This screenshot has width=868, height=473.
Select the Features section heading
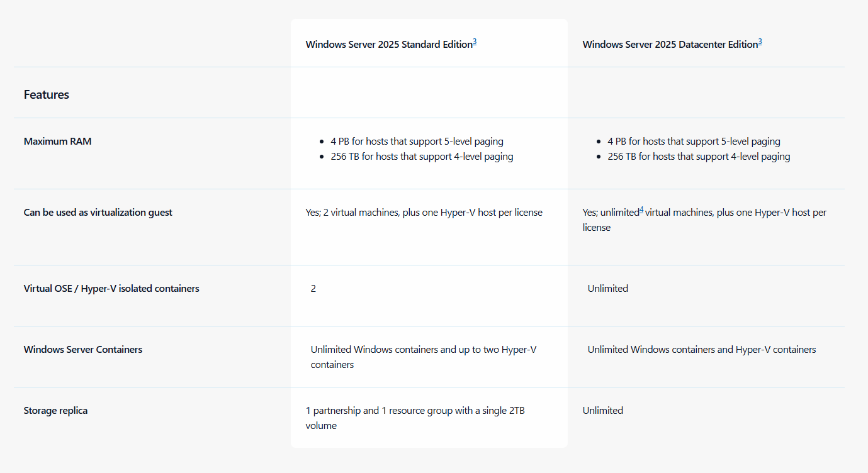[47, 95]
